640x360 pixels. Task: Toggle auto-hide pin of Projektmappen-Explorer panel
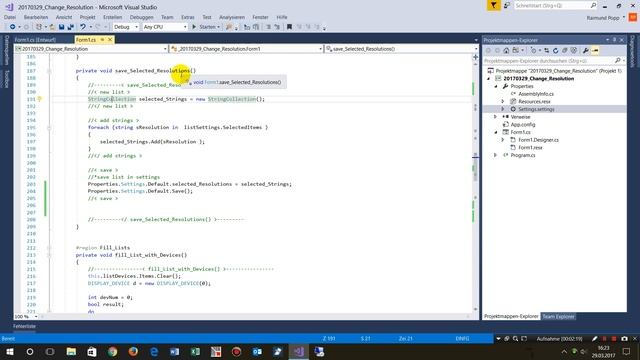[614, 40]
